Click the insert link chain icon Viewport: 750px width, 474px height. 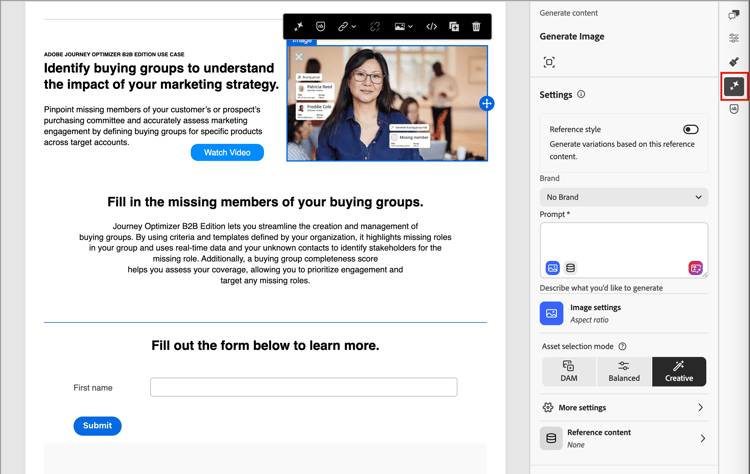pos(343,26)
